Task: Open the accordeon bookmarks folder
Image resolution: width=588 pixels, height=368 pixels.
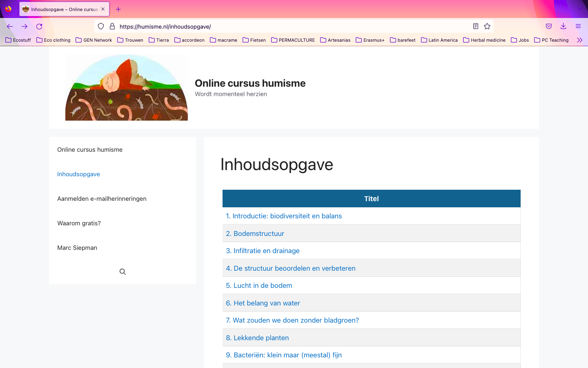Action: point(189,40)
